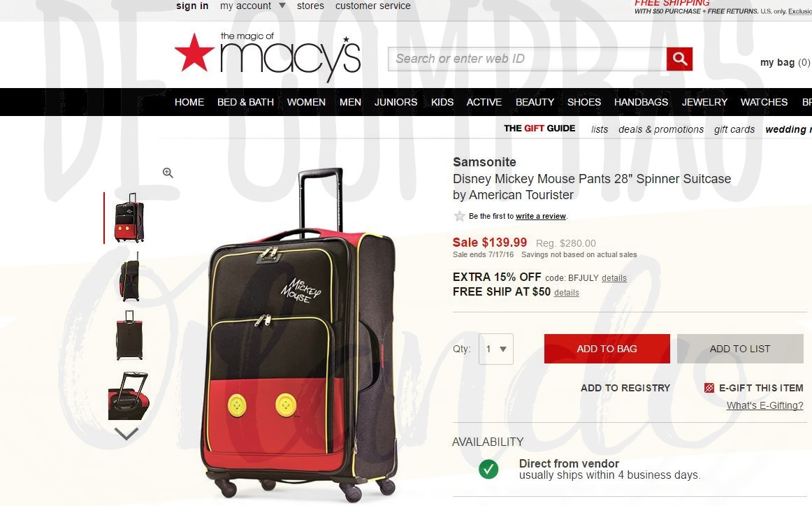Click the ADD TO BAG button
The image size is (812, 506).
(x=607, y=349)
